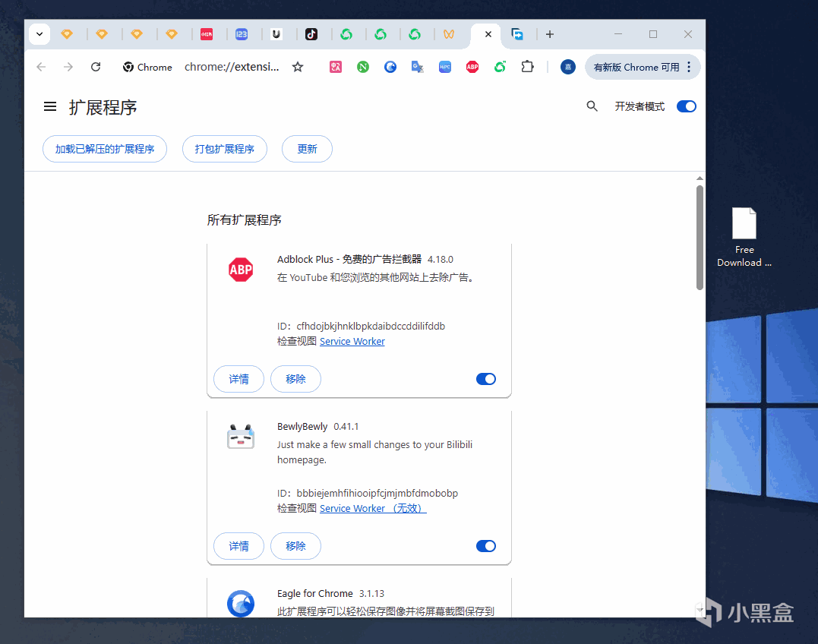Open a new tab with the plus button
Image resolution: width=818 pixels, height=644 pixels.
tap(550, 34)
